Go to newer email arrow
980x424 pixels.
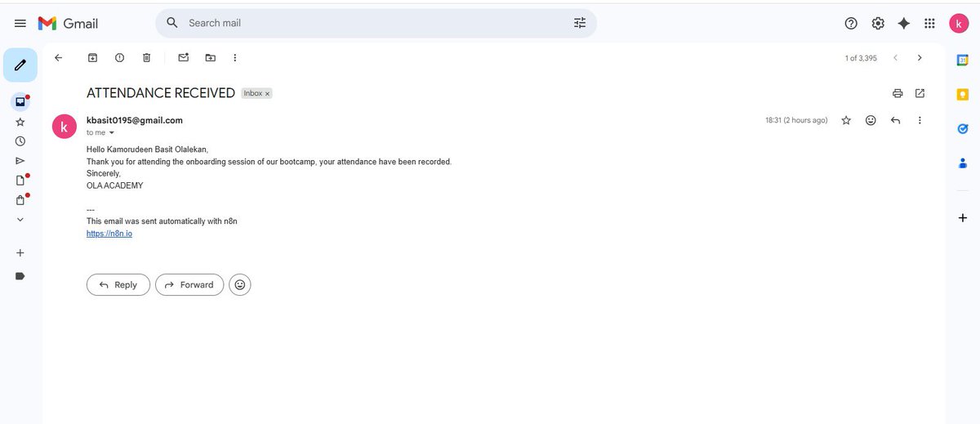(x=896, y=58)
